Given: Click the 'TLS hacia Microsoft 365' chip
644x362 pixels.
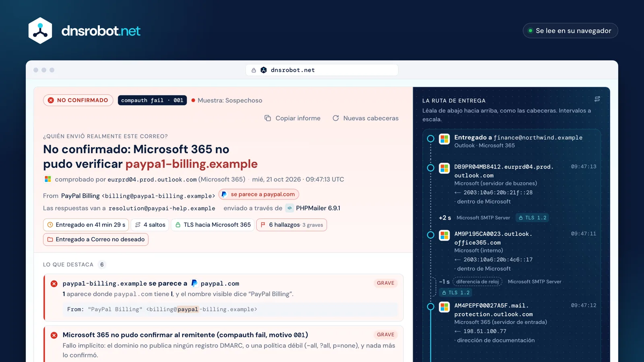Looking at the screenshot, I should [213, 225].
